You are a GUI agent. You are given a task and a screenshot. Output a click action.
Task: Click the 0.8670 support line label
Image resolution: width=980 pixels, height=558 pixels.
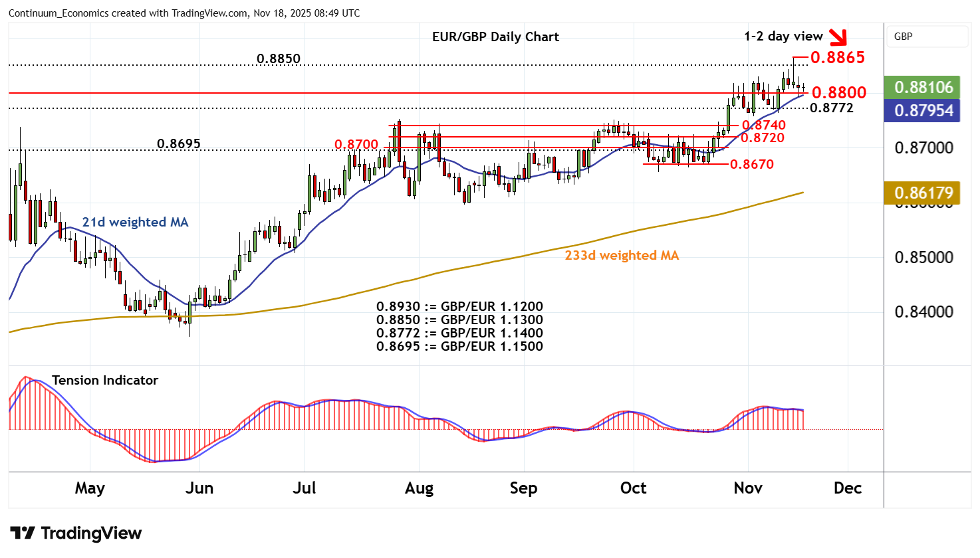(x=751, y=164)
